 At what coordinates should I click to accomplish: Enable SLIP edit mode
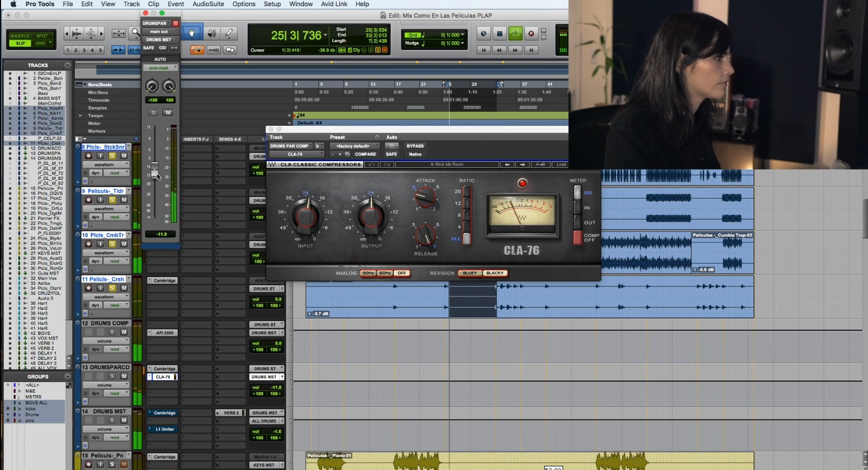click(20, 43)
